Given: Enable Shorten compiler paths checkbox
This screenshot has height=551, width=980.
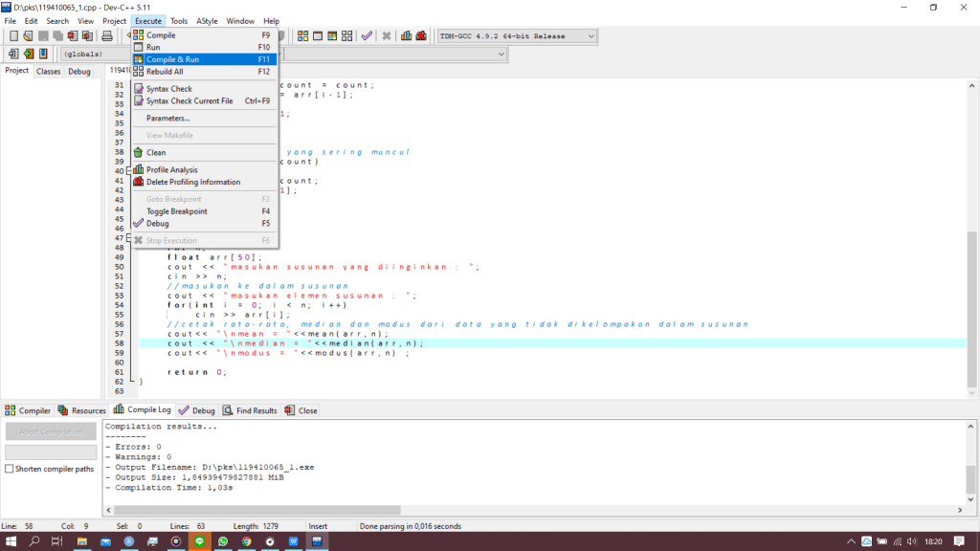Looking at the screenshot, I should [10, 469].
